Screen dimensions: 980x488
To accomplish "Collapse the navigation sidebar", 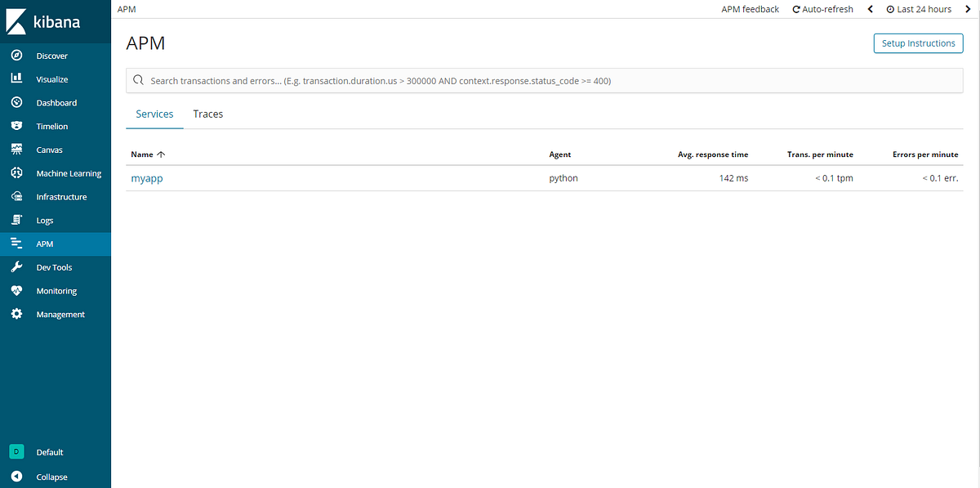I will pos(51,477).
